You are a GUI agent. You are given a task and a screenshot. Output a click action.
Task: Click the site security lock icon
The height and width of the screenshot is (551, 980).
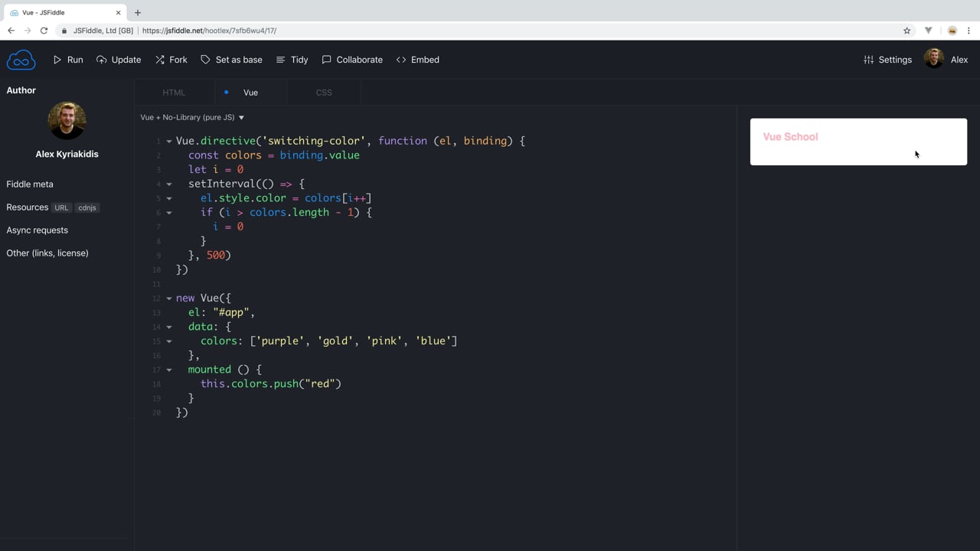64,31
